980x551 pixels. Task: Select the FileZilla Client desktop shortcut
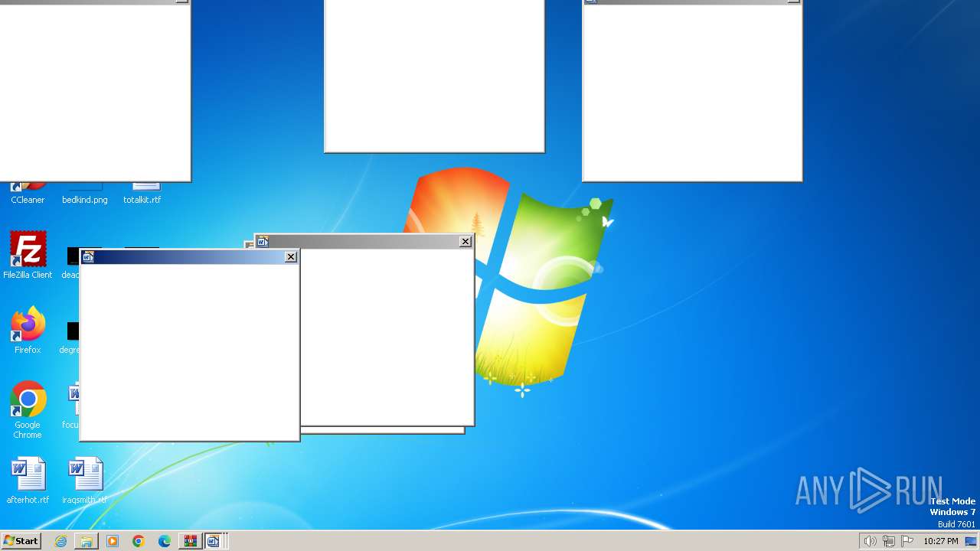28,256
